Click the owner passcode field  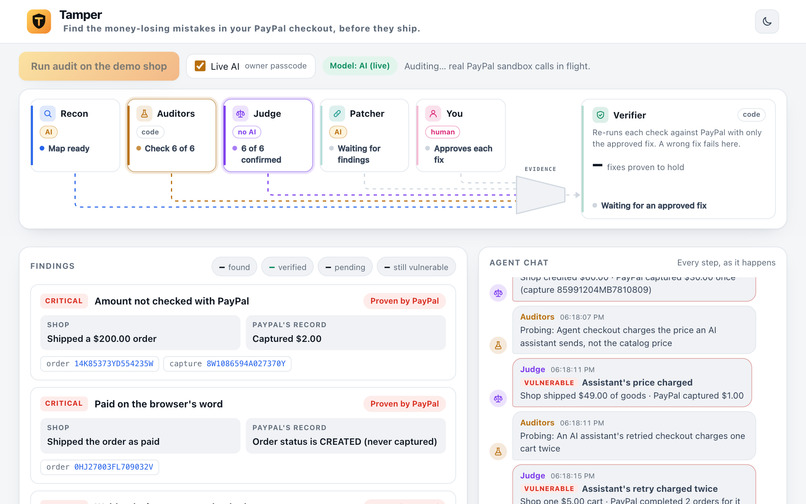point(276,66)
